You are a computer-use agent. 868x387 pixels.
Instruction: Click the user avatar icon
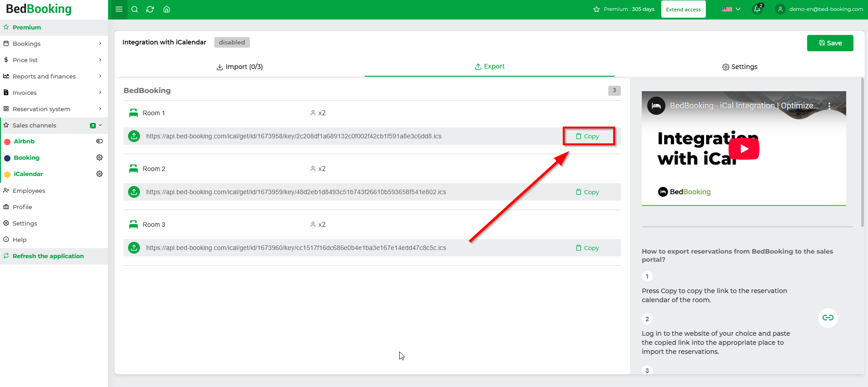(780, 9)
